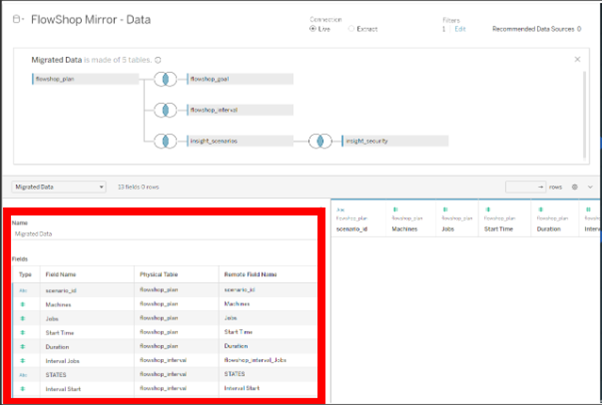
Task: Click the grid settings gear icon near rows
Action: [575, 187]
